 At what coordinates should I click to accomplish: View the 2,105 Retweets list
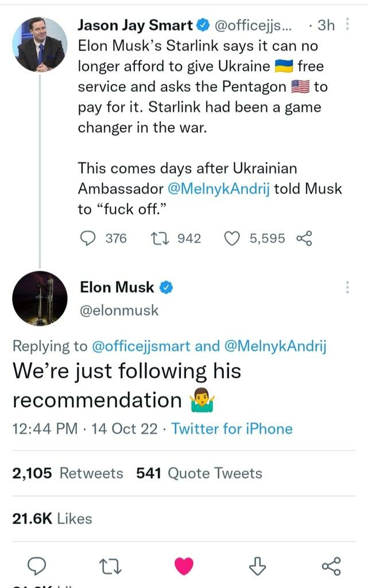click(68, 473)
